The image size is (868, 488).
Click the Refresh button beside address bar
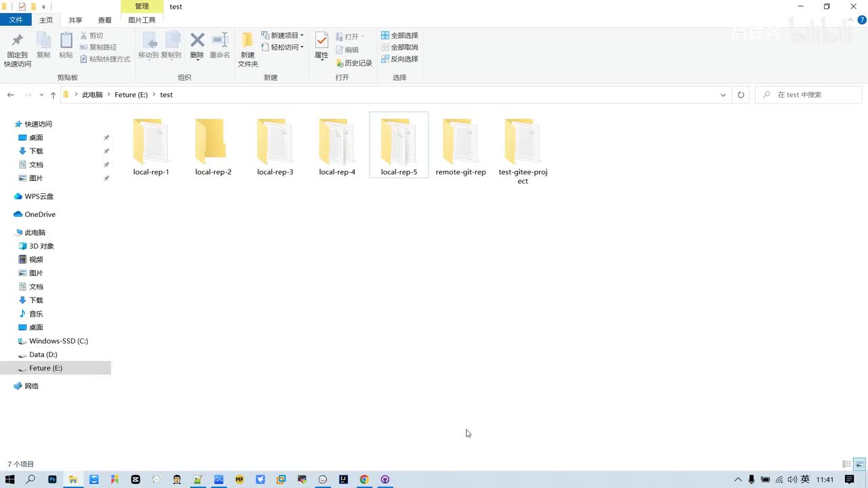pos(741,95)
